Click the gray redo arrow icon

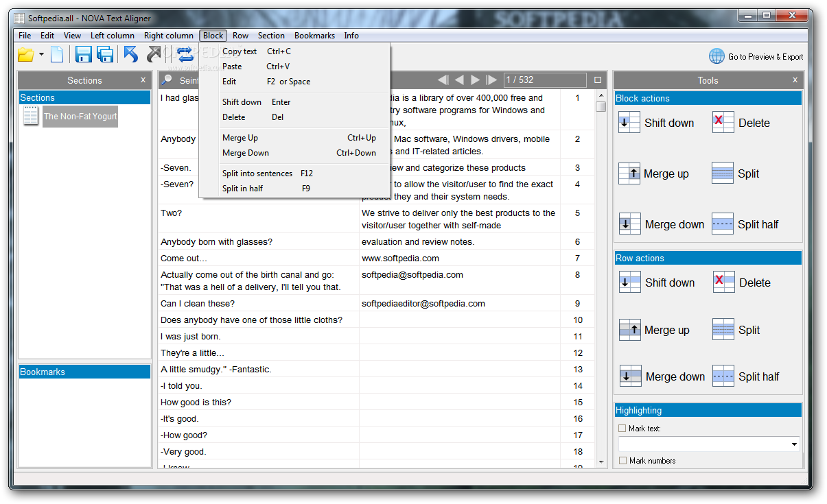[x=154, y=55]
